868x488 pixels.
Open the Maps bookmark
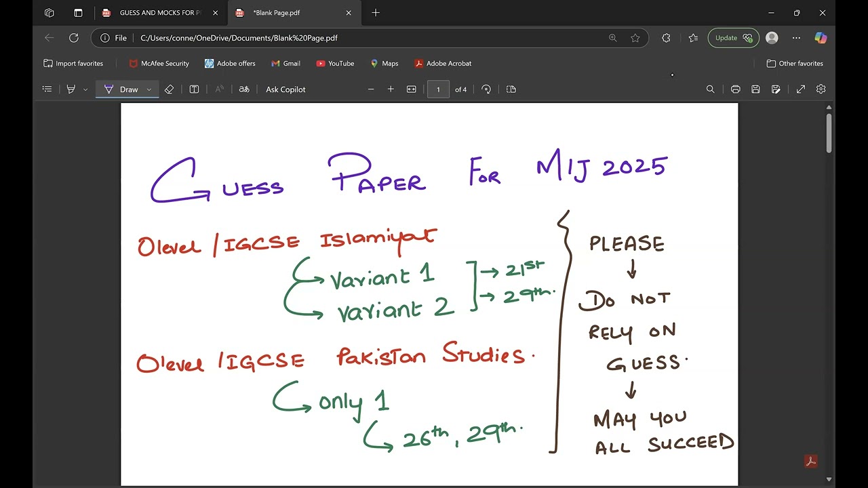coord(384,63)
